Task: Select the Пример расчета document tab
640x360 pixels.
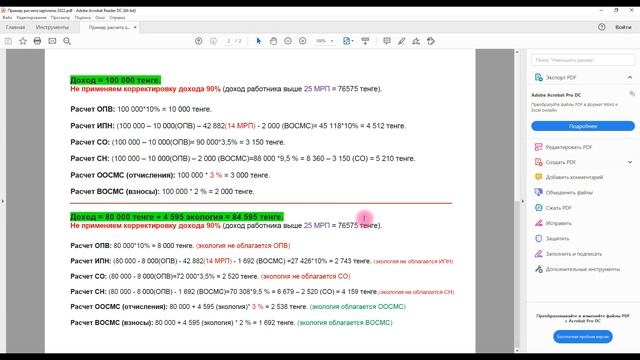Action: 109,27
